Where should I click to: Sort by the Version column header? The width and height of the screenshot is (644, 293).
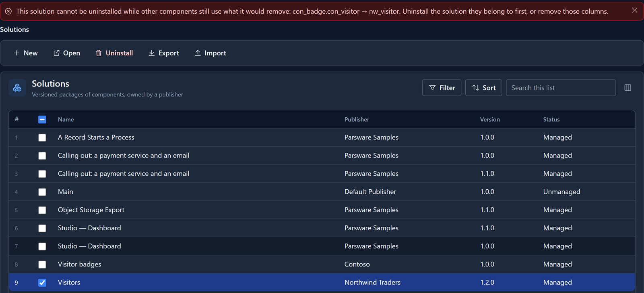click(490, 119)
